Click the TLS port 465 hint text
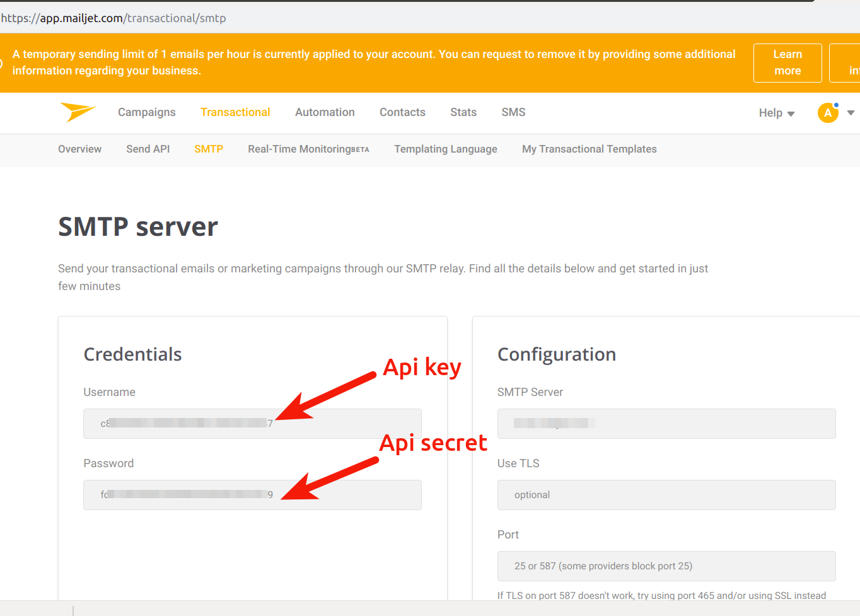The image size is (860, 616). pos(661,595)
